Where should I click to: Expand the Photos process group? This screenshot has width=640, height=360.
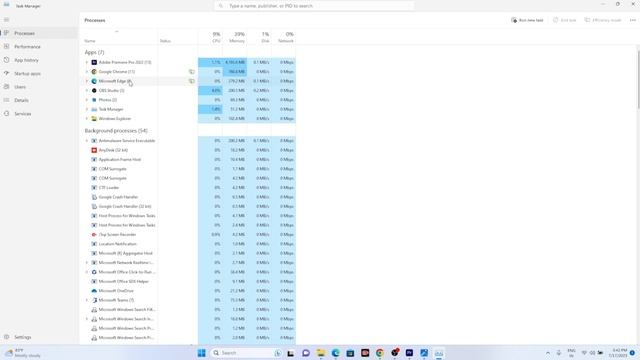tap(87, 100)
